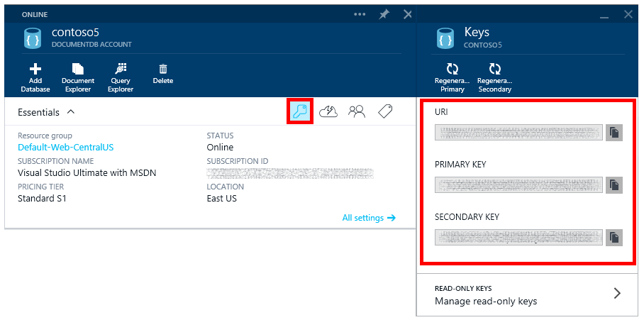Close the Keys blade
This screenshot has height=320, width=644.
(628, 14)
